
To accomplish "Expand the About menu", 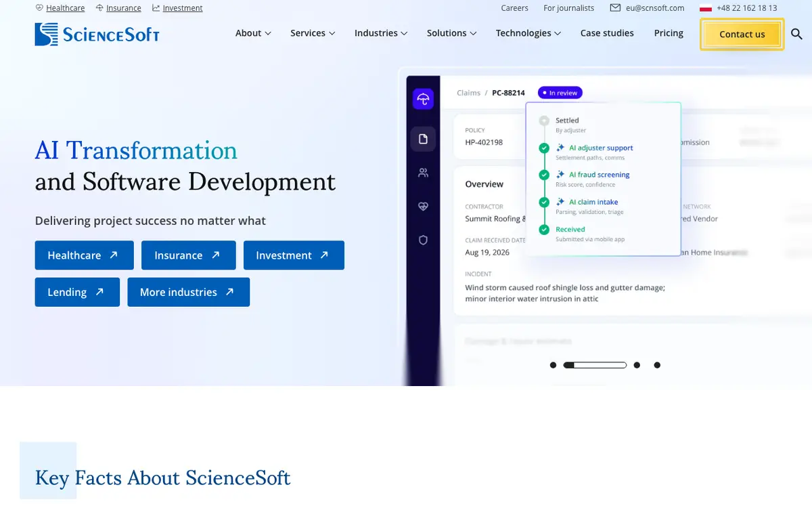I will (x=253, y=33).
